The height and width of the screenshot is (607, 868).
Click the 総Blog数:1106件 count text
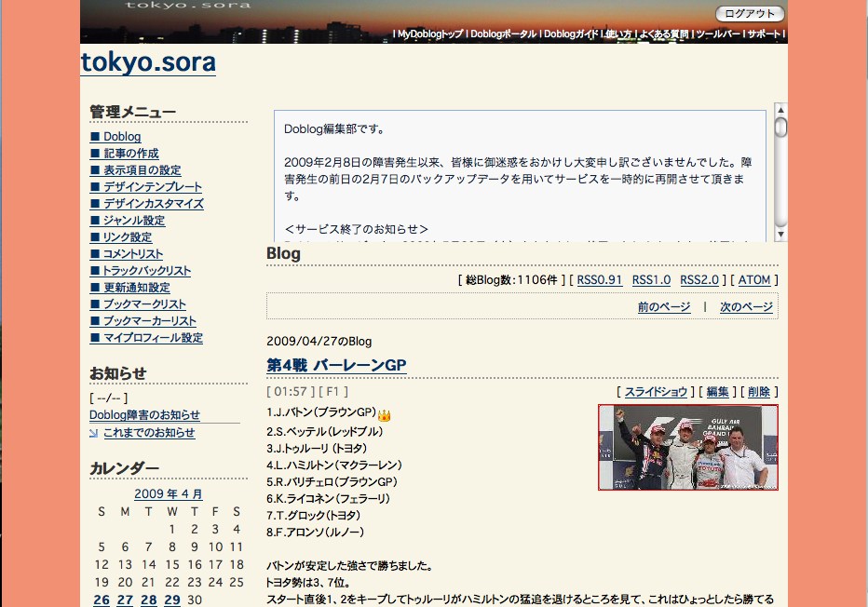pyautogui.click(x=511, y=280)
